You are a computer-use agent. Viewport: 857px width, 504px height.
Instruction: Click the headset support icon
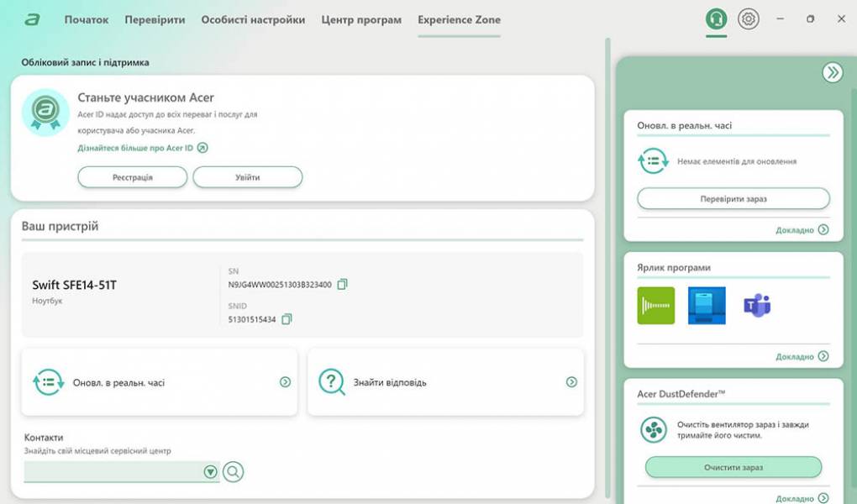[x=716, y=19]
